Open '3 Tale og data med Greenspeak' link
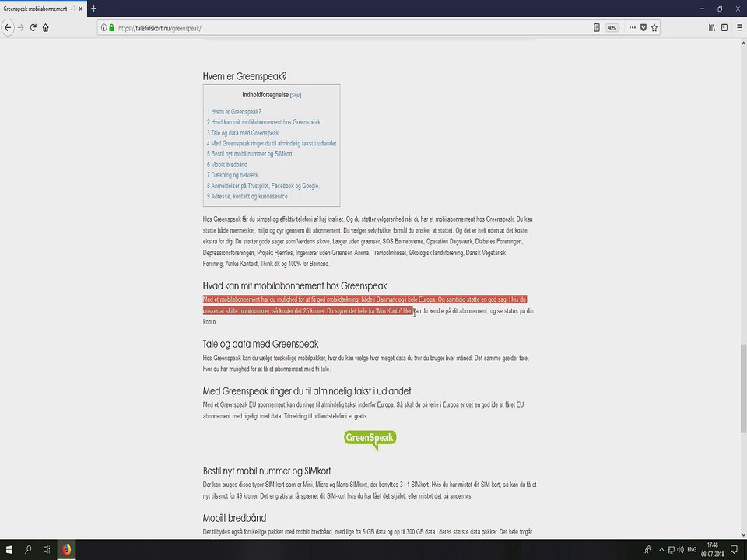This screenshot has height=560, width=747. (243, 133)
